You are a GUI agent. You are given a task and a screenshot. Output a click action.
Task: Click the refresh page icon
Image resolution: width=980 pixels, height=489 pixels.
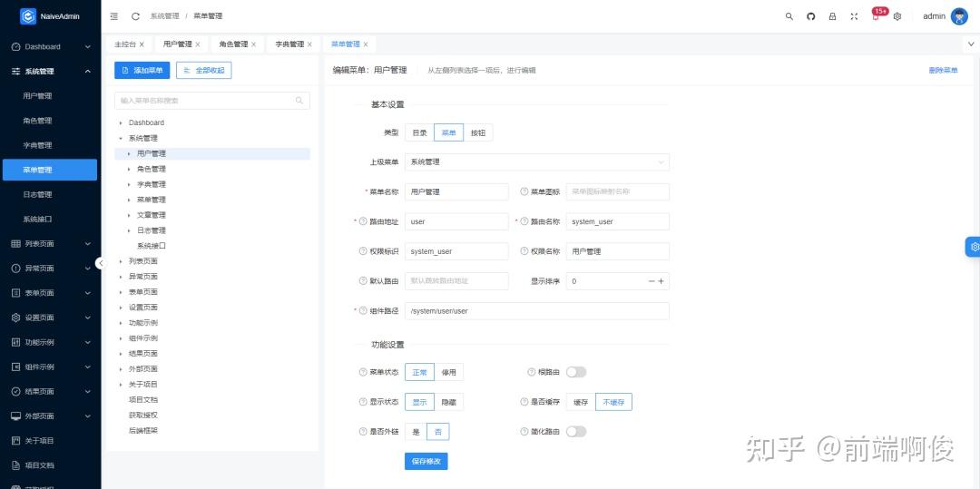point(135,16)
